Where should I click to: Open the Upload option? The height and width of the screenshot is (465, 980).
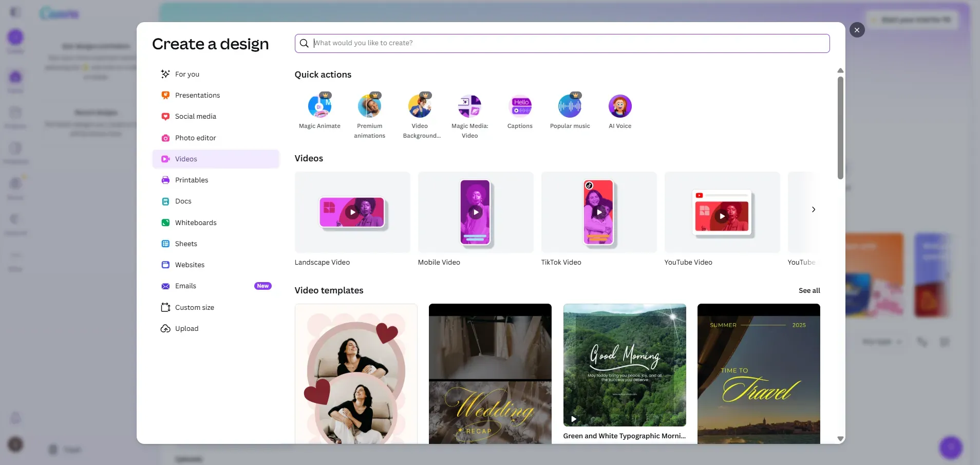pos(186,328)
